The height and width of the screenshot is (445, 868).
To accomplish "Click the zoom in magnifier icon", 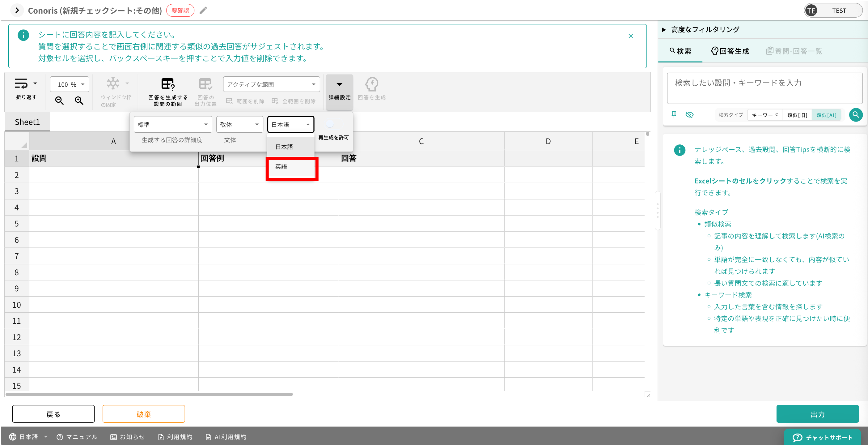I will click(79, 101).
